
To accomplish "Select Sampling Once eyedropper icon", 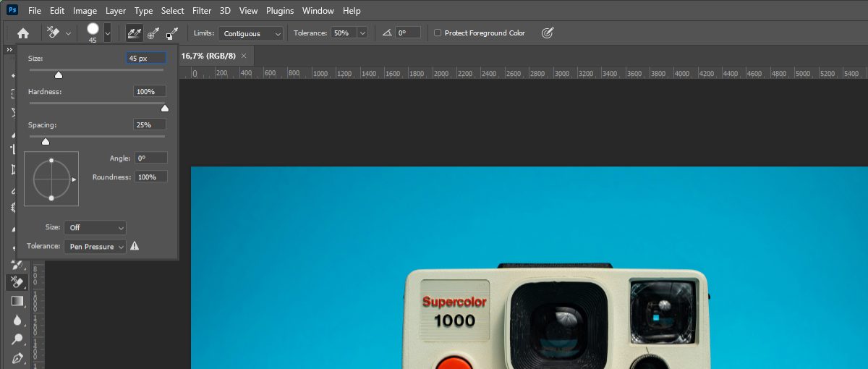I will pos(153,33).
